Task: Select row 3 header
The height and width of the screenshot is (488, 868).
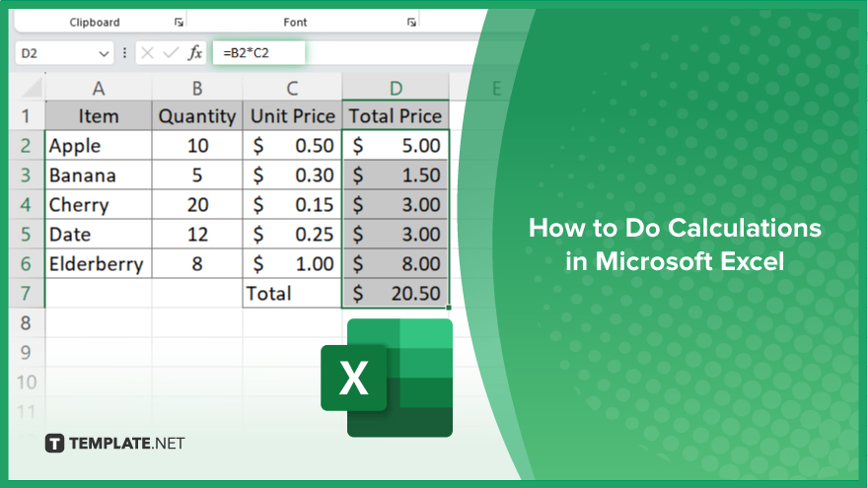Action: pyautogui.click(x=26, y=175)
